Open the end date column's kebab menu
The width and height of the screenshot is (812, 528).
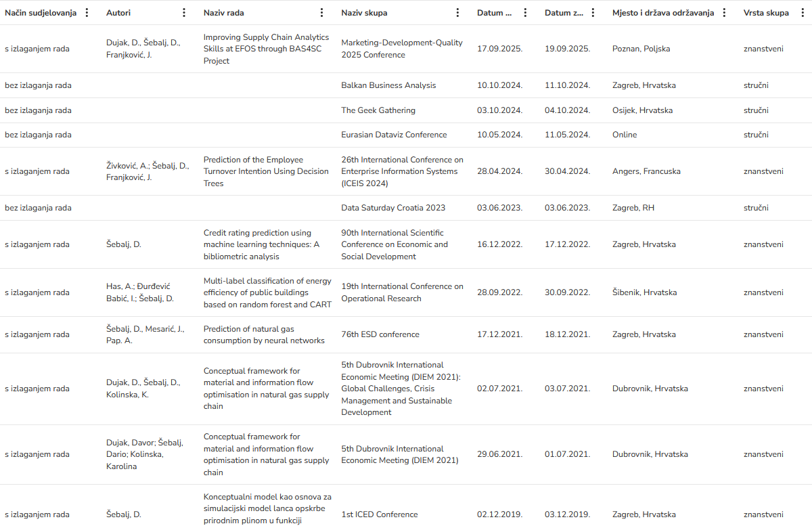[593, 13]
